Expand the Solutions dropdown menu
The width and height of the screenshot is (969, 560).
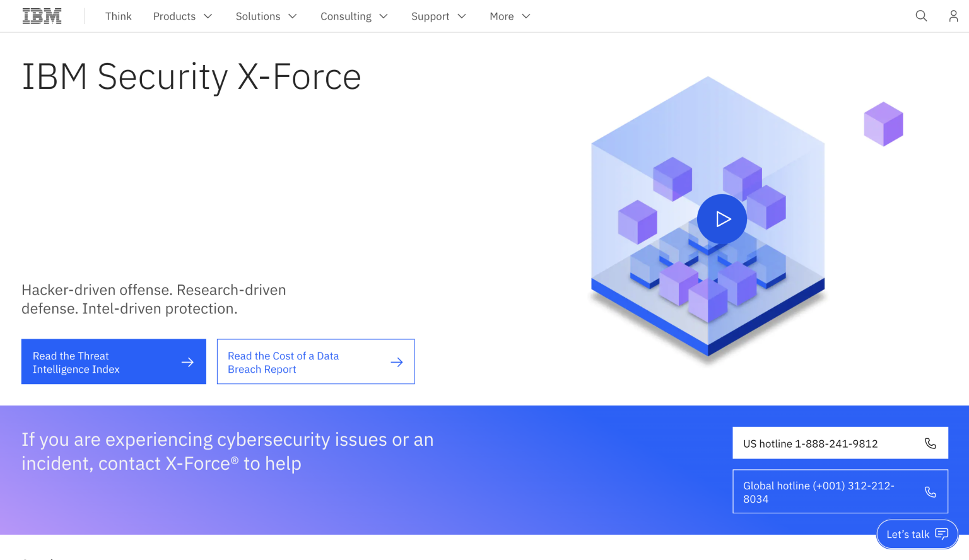[x=266, y=16]
